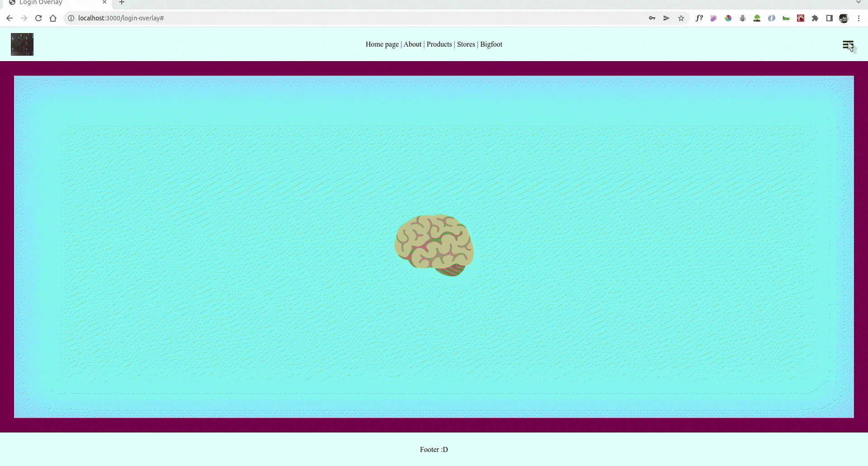Image resolution: width=868 pixels, height=466 pixels.
Task: Navigate to the Products page
Action: [439, 44]
